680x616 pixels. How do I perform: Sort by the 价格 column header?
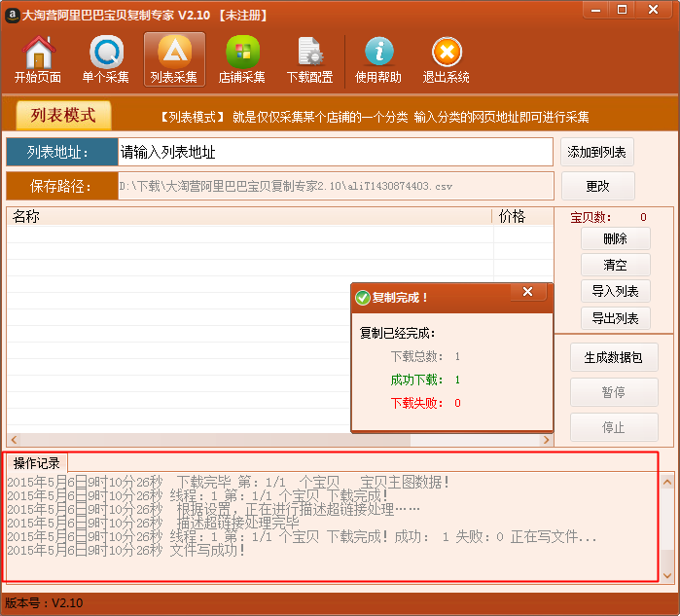coord(523,216)
